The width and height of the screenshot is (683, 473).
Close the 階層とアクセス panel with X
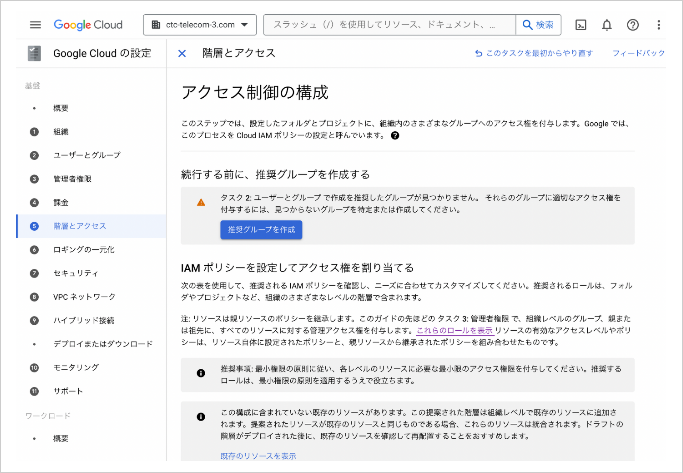pyautogui.click(x=182, y=54)
